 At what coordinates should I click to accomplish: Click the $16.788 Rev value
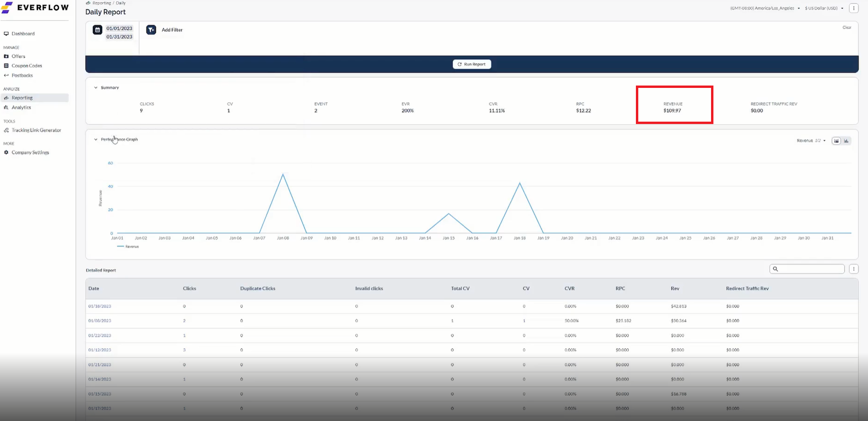point(679,394)
